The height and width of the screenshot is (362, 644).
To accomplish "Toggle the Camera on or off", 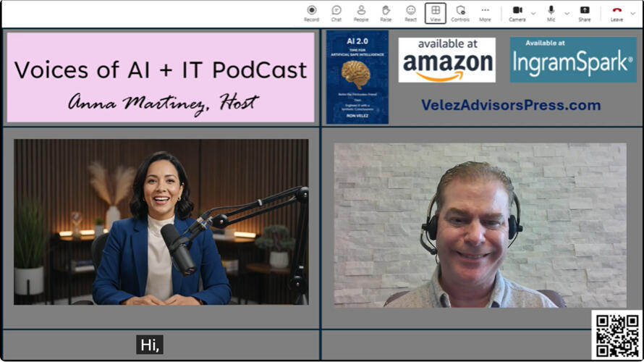I will [x=517, y=14].
